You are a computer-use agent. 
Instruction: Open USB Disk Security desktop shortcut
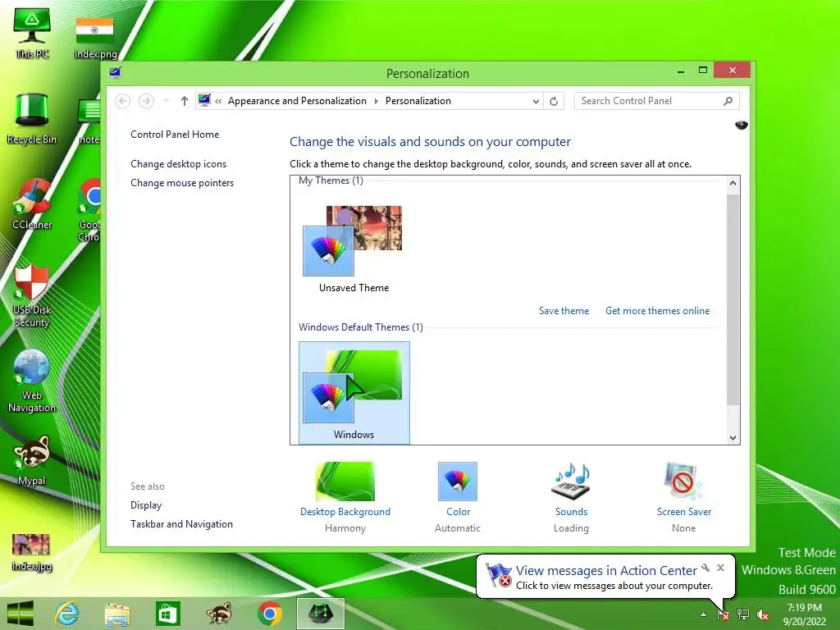pos(32,295)
